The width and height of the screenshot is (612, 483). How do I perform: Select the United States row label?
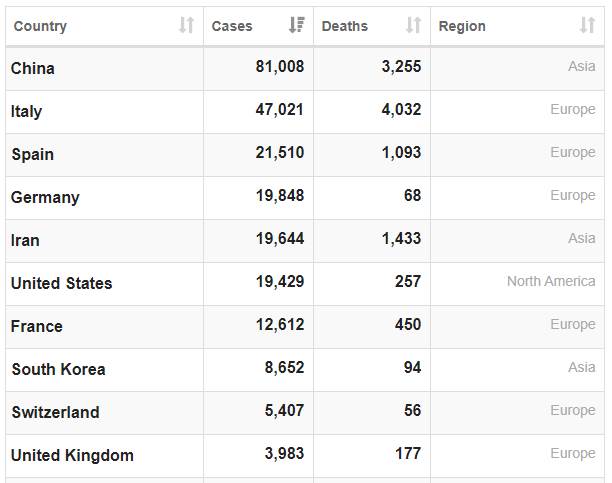click(x=62, y=283)
